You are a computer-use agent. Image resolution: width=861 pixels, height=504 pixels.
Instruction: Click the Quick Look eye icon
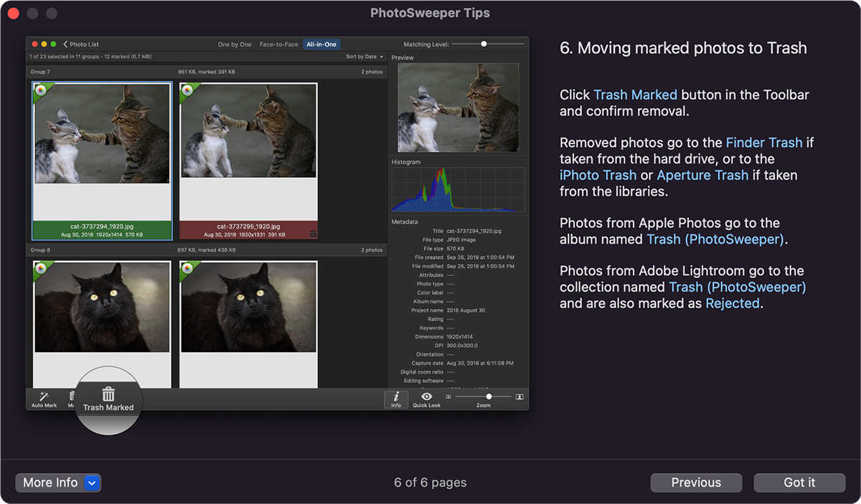click(426, 396)
